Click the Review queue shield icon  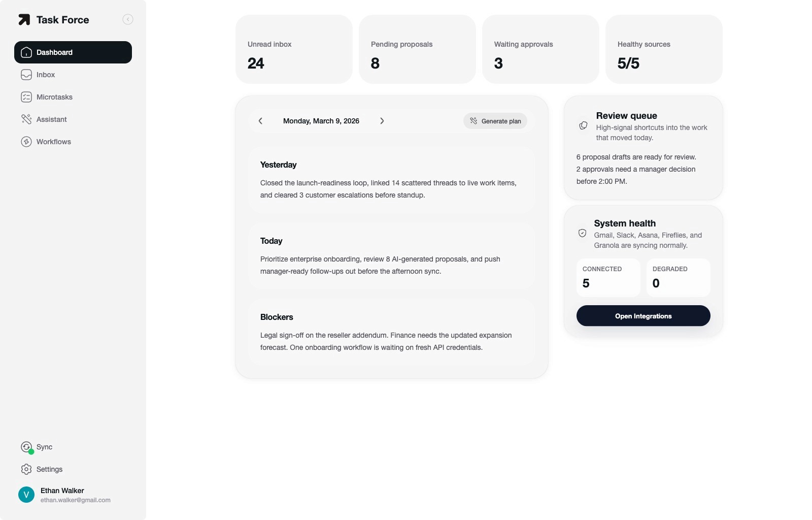(x=583, y=125)
